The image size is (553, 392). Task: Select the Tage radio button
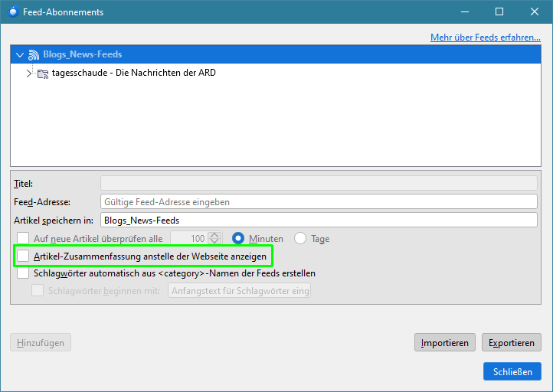click(300, 238)
